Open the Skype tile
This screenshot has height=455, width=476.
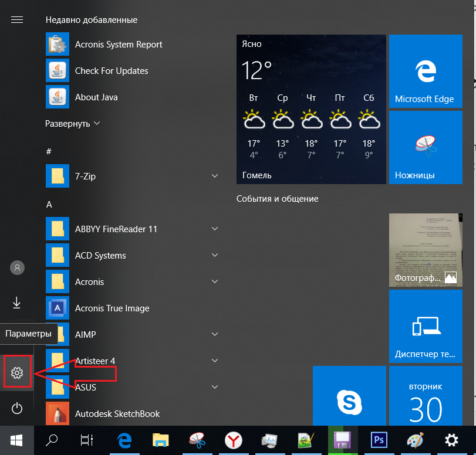tap(349, 396)
